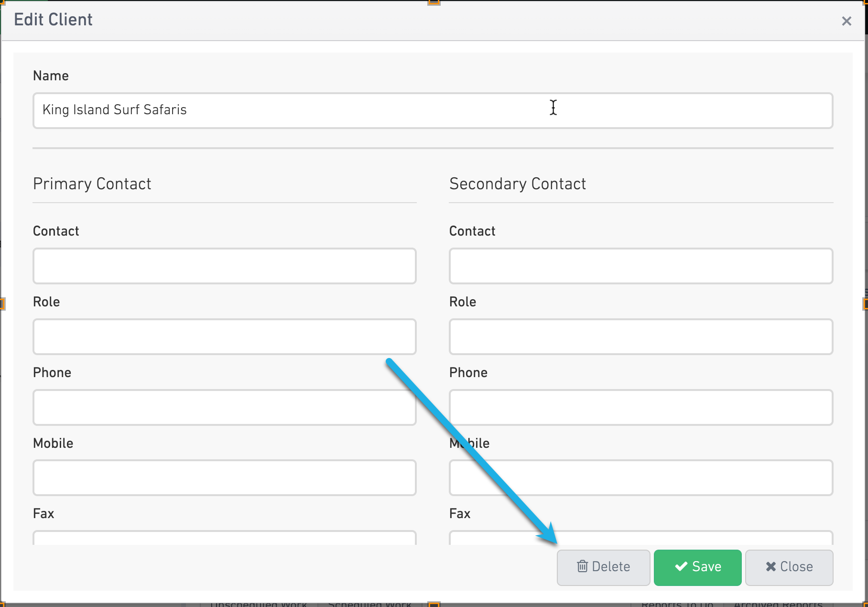The image size is (868, 607).
Task: Go to the Reports To Do tab
Action: [677, 604]
